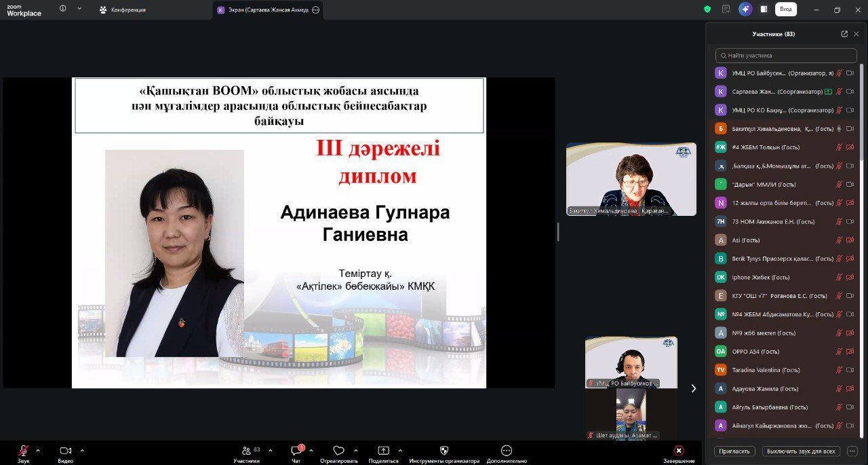This screenshot has width=868, height=465.
Task: Open the AI Companion sparkle icon
Action: tap(745, 10)
